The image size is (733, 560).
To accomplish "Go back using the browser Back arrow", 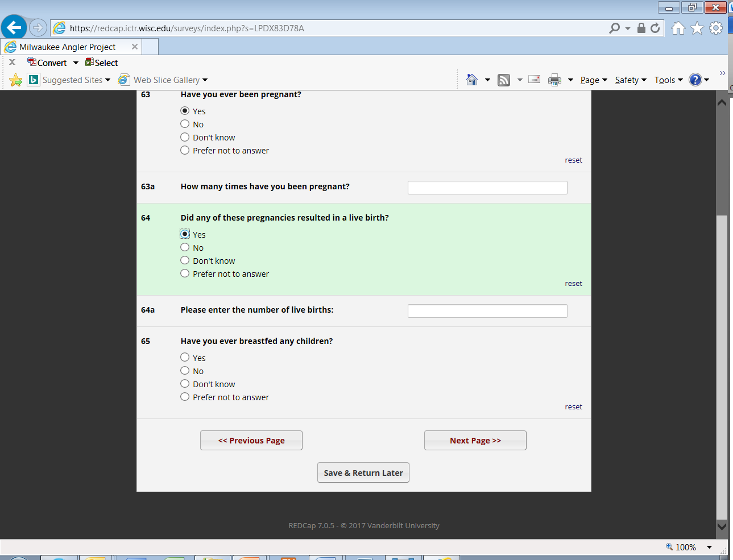I will 14,27.
